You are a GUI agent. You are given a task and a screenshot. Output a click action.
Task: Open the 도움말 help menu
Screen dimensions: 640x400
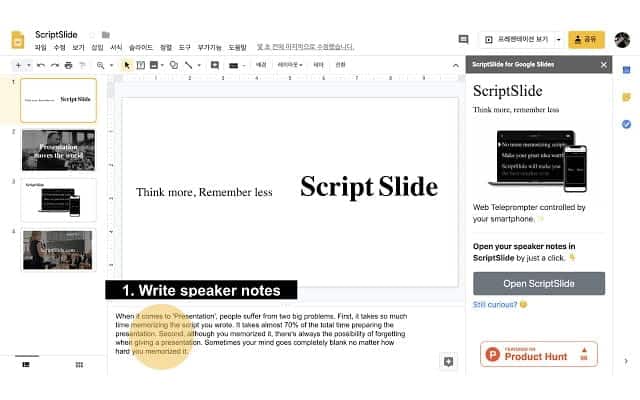coord(238,47)
